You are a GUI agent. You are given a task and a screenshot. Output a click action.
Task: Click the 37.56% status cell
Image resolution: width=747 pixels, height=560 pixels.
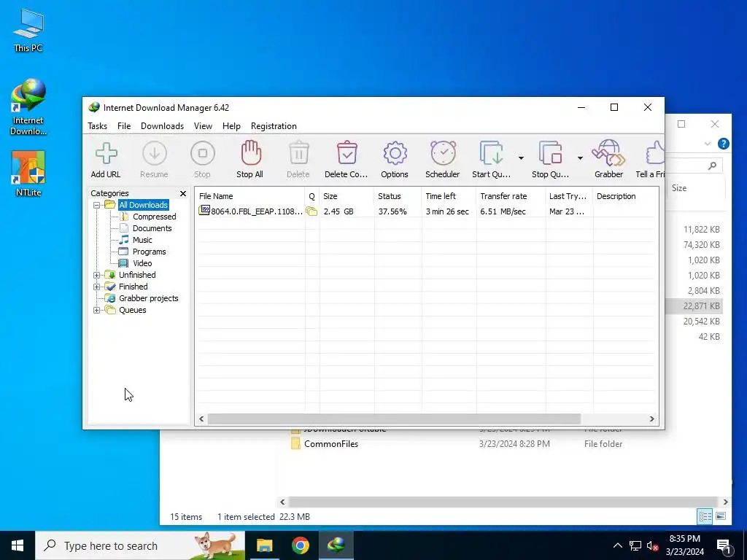(392, 211)
